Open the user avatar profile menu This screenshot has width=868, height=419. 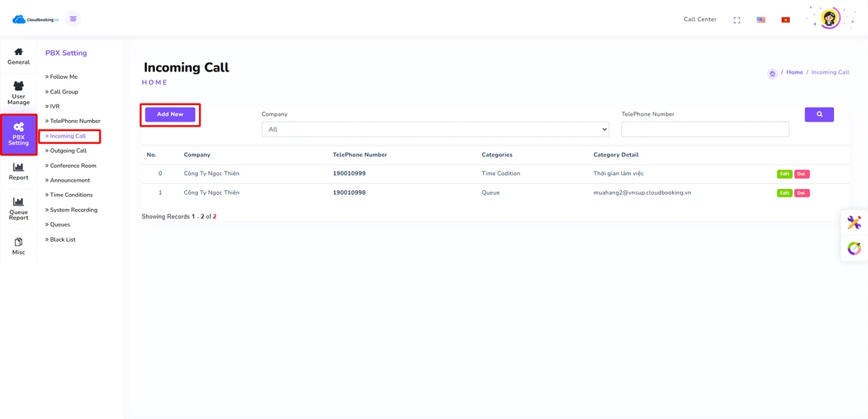(830, 19)
